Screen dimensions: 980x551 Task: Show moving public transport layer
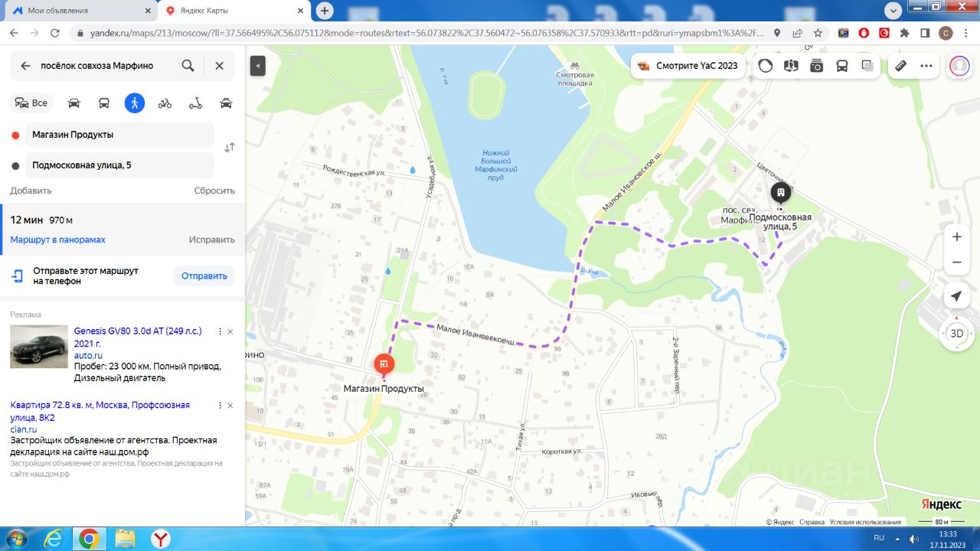tap(842, 66)
